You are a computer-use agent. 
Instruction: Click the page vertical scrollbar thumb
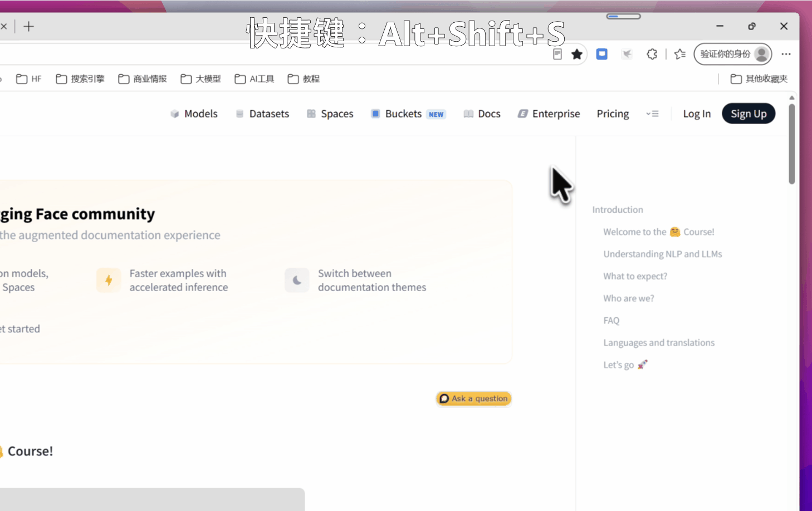click(792, 144)
